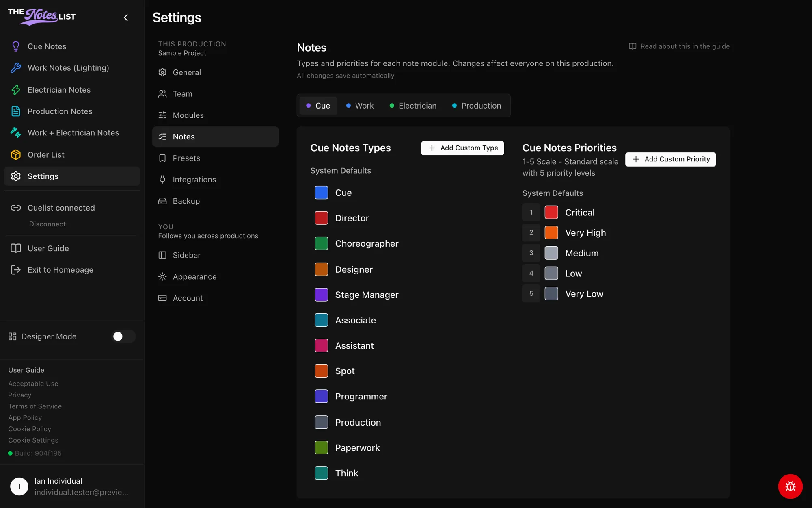
Task: Click the Very High priority orange swatch
Action: click(551, 233)
